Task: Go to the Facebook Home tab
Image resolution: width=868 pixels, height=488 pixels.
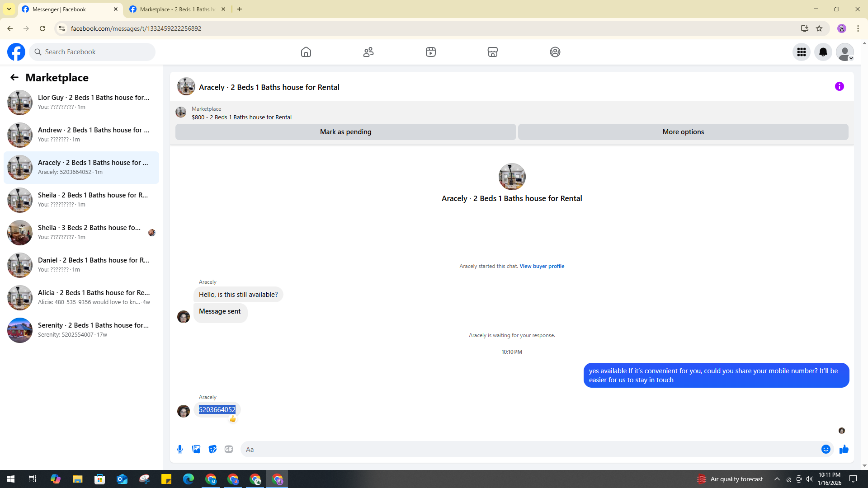Action: tap(306, 52)
